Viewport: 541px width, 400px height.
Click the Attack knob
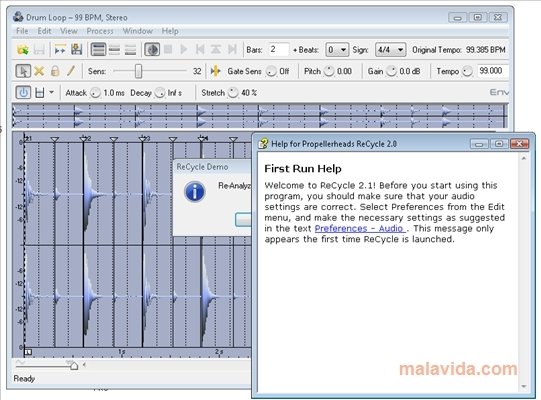pos(95,92)
